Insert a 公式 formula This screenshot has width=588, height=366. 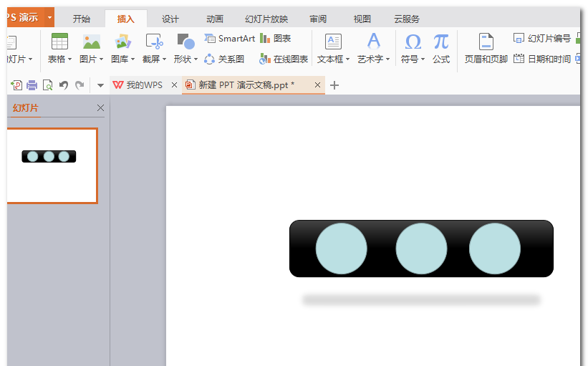441,48
